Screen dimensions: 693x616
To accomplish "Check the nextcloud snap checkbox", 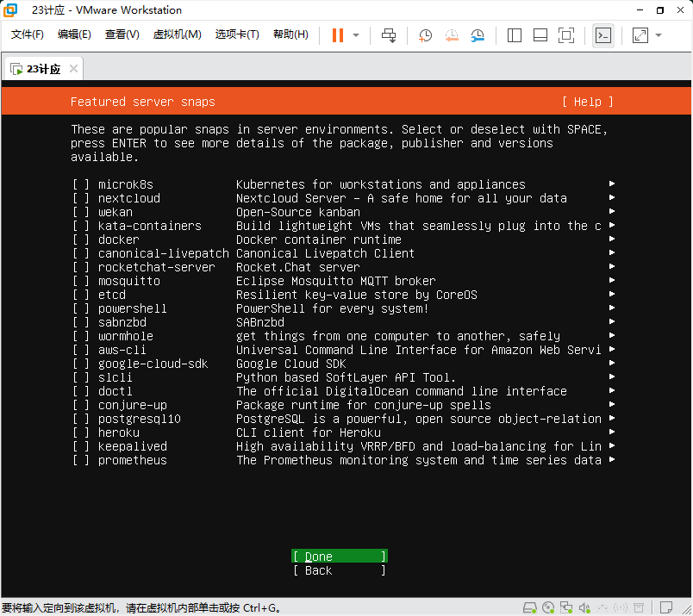I will pos(81,198).
